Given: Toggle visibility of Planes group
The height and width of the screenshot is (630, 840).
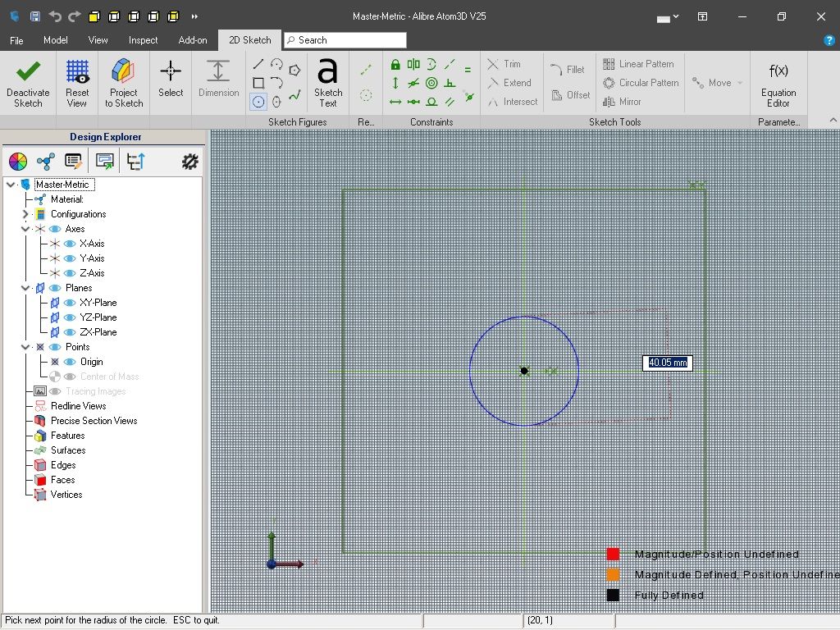Looking at the screenshot, I should tap(55, 288).
